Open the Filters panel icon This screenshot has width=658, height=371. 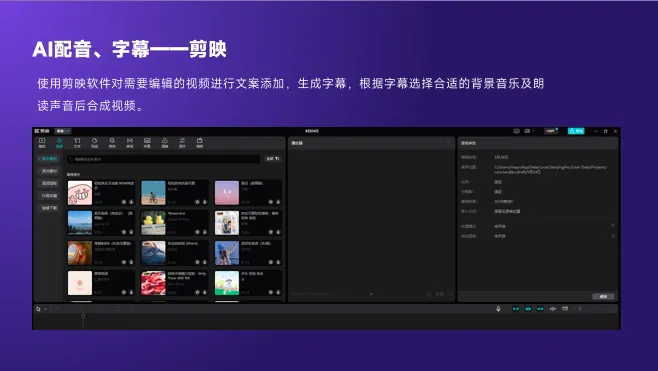[x=164, y=143]
